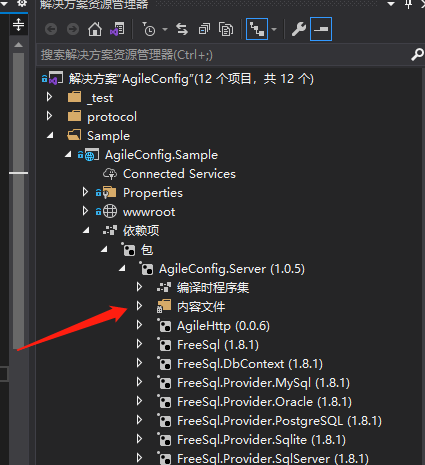
Task: Click the pin auto-hide icon
Action: (408, 4)
